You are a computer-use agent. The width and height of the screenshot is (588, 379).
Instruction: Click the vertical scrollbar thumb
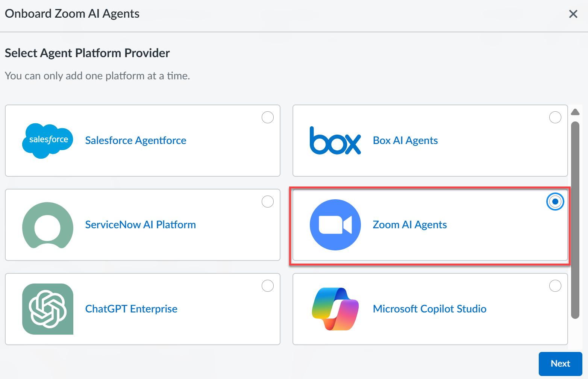pyautogui.click(x=575, y=220)
